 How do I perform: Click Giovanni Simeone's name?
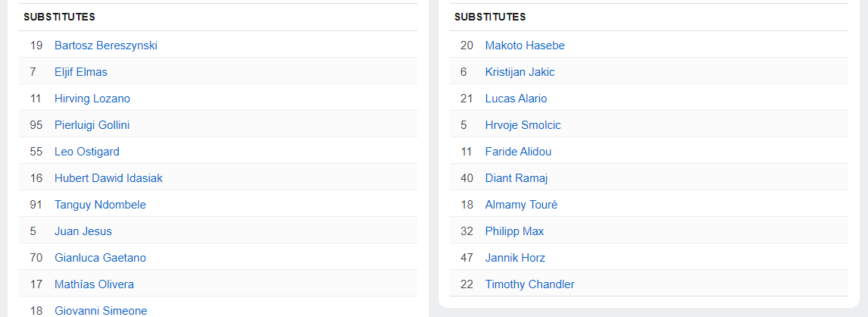101,310
